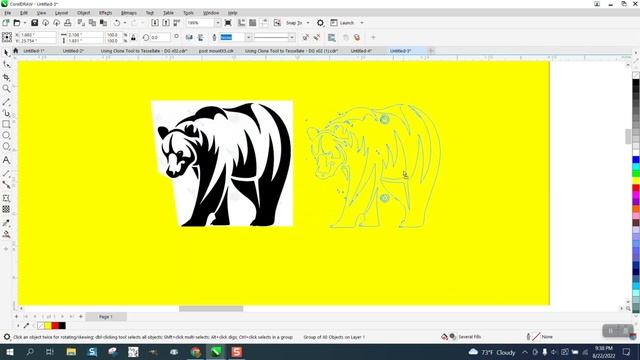Open the Window menu

211,13
